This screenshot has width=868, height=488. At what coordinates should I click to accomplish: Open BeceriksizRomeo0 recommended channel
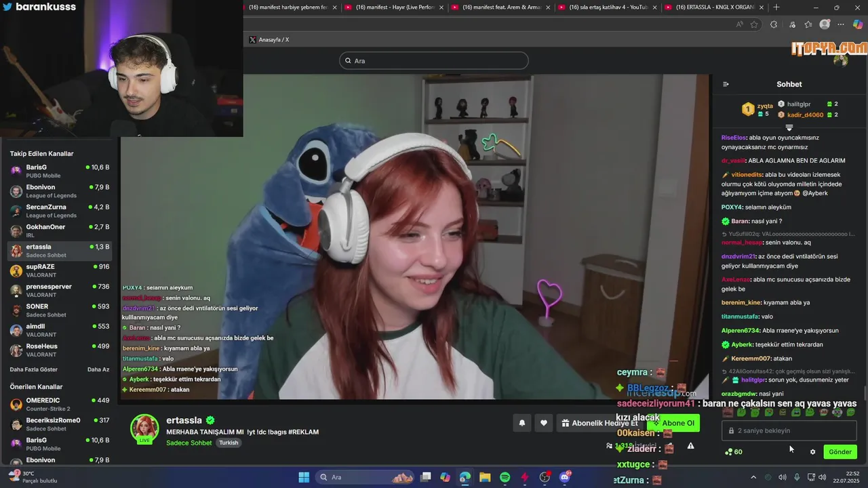pyautogui.click(x=60, y=424)
